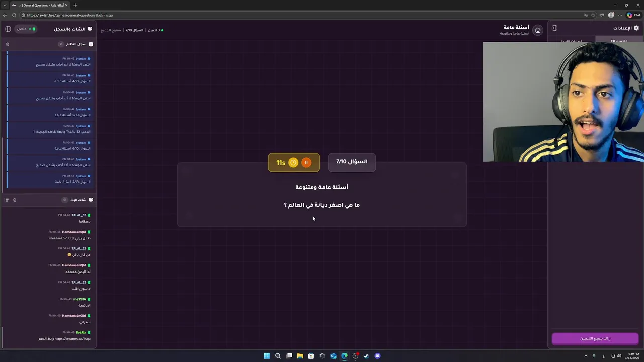Open a new browser tab
The image size is (644, 362).
(x=75, y=5)
